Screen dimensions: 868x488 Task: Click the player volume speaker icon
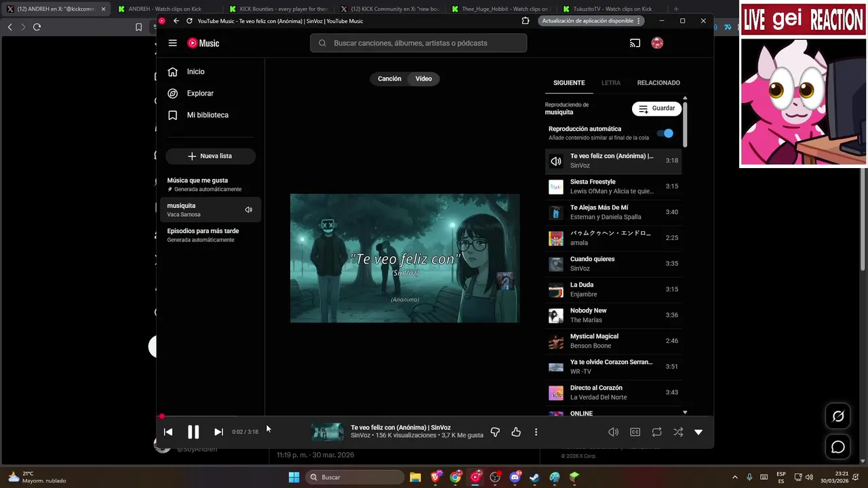613,432
